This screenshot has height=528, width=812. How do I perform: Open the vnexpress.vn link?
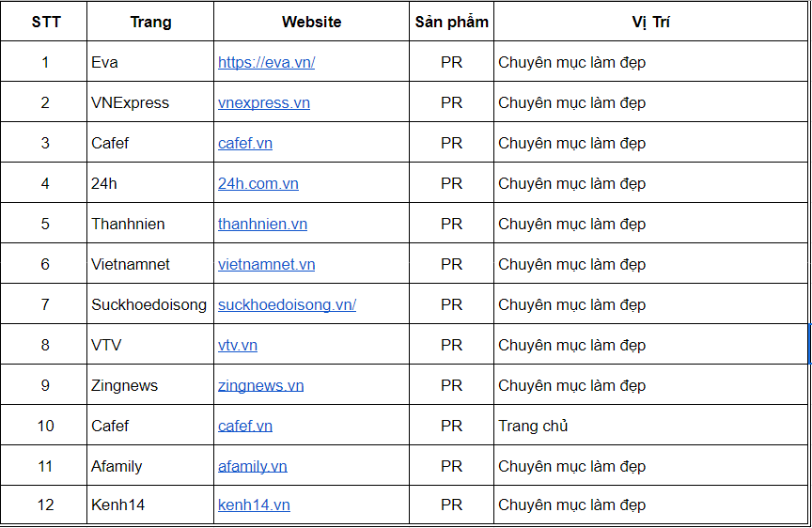coord(263,102)
